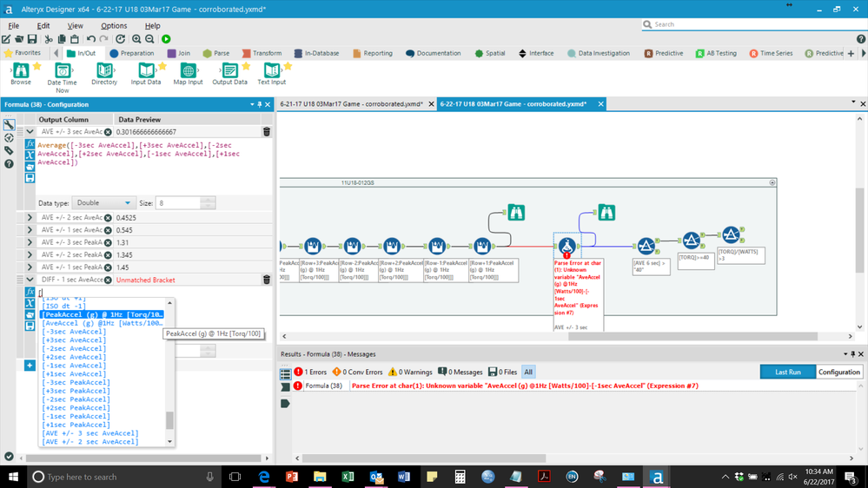This screenshot has height=488, width=868.
Task: Expand the AVE +/- 2 sec PeakAccel row
Action: [30, 255]
